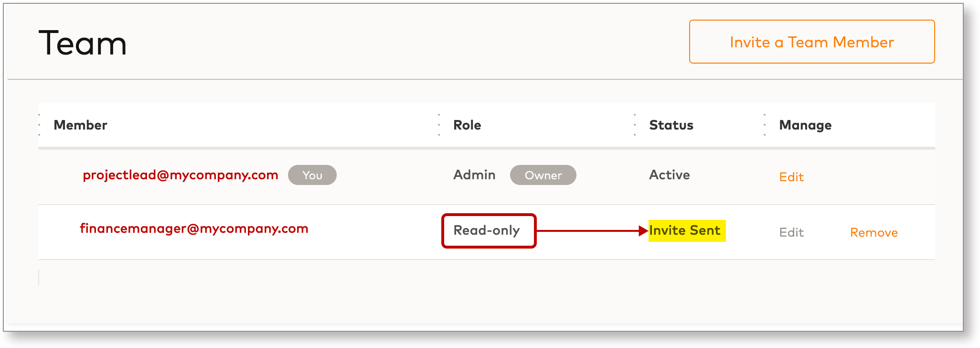Screen dimensions: 980x348
Task: Click the Invite a Team Member button
Action: click(x=811, y=42)
